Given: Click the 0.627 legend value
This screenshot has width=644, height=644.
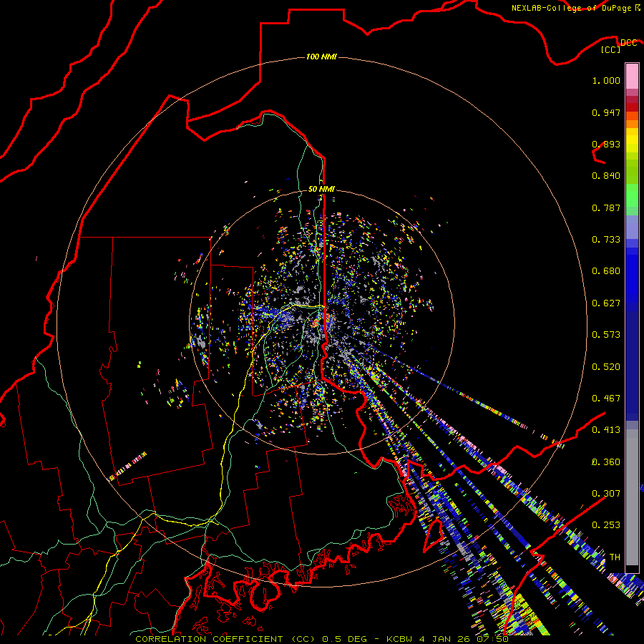Looking at the screenshot, I should coord(606,303).
